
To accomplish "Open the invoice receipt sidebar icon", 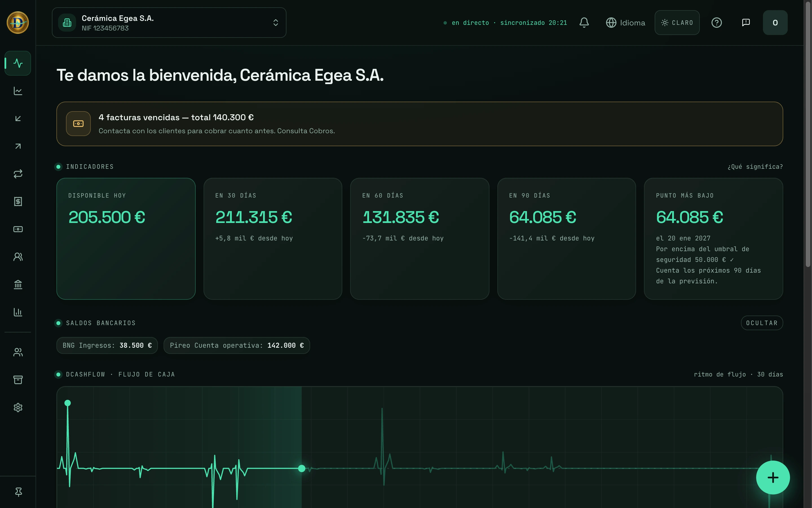I will click(x=18, y=201).
